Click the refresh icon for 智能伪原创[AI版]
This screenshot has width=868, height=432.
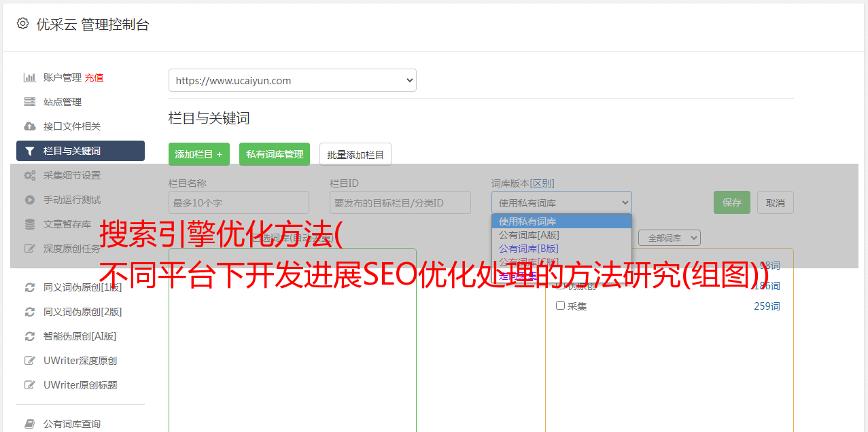(29, 336)
